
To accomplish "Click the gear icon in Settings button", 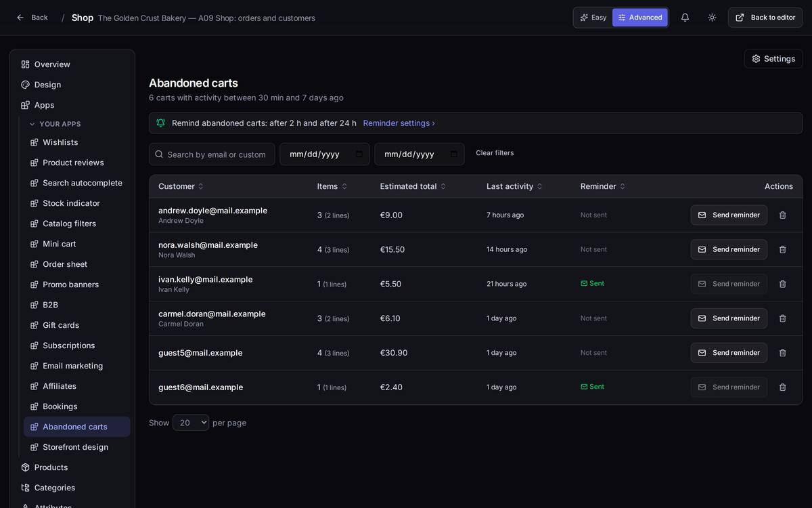I will (x=756, y=59).
